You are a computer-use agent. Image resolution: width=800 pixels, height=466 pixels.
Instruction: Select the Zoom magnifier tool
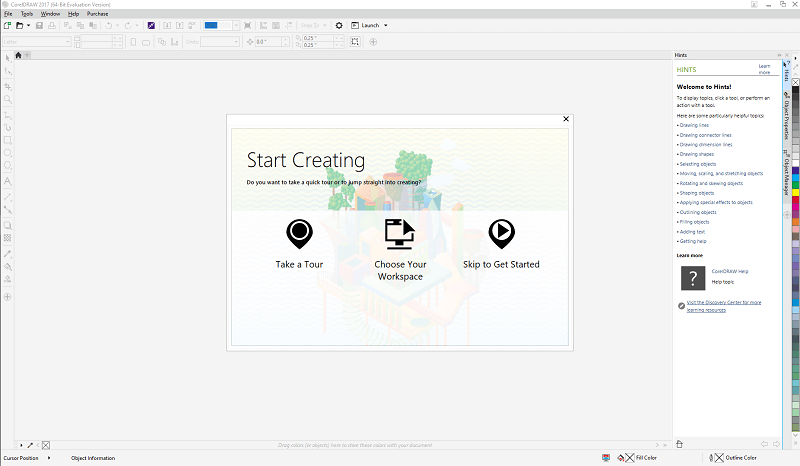[8, 99]
